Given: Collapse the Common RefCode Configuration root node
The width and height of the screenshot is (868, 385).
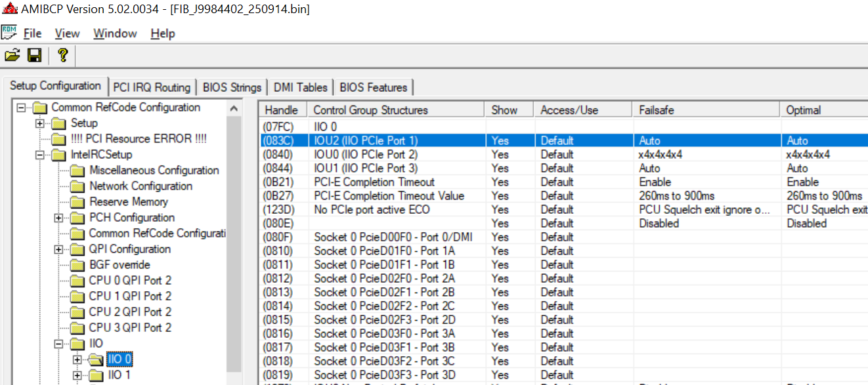Looking at the screenshot, I should coord(21,108).
